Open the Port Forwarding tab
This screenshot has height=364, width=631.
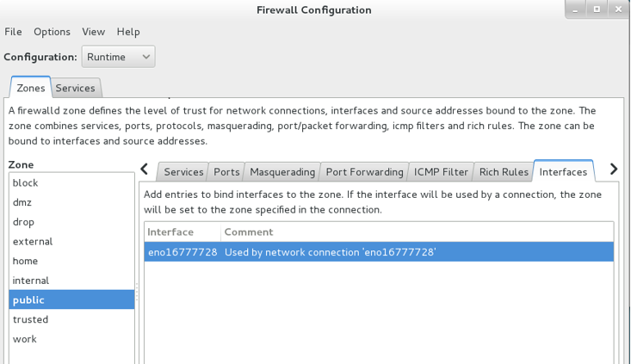365,172
